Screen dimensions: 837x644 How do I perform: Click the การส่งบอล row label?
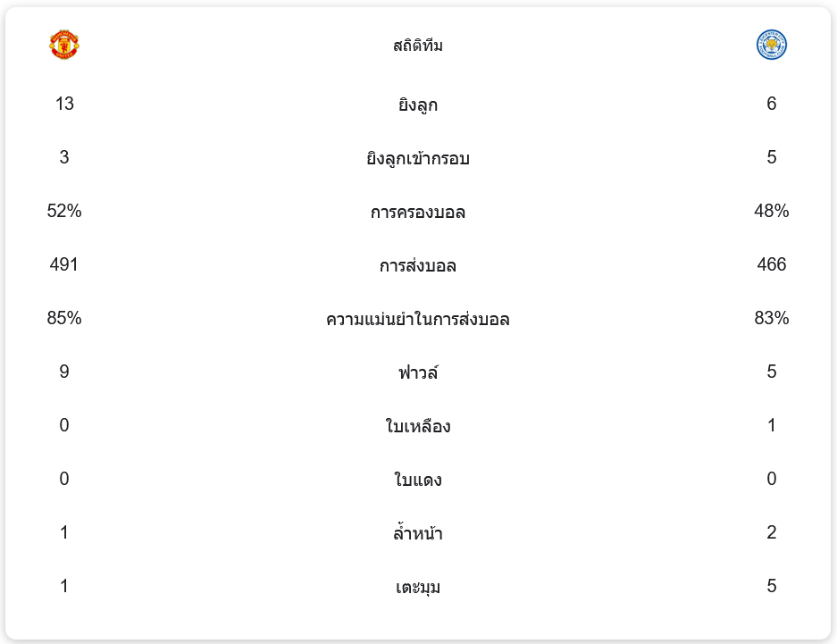[418, 266]
